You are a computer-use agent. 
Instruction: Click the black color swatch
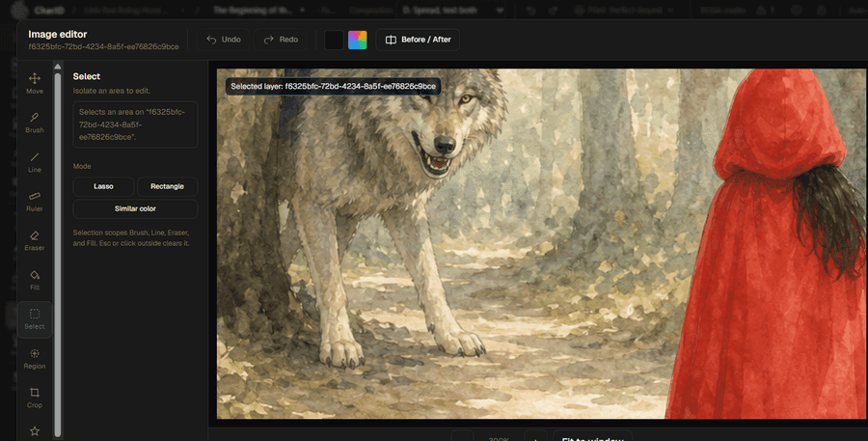pos(334,40)
